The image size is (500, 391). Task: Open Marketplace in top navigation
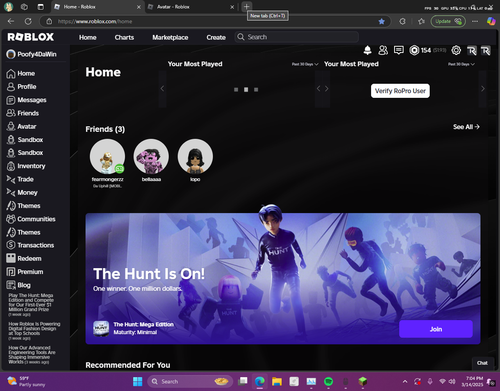170,37
